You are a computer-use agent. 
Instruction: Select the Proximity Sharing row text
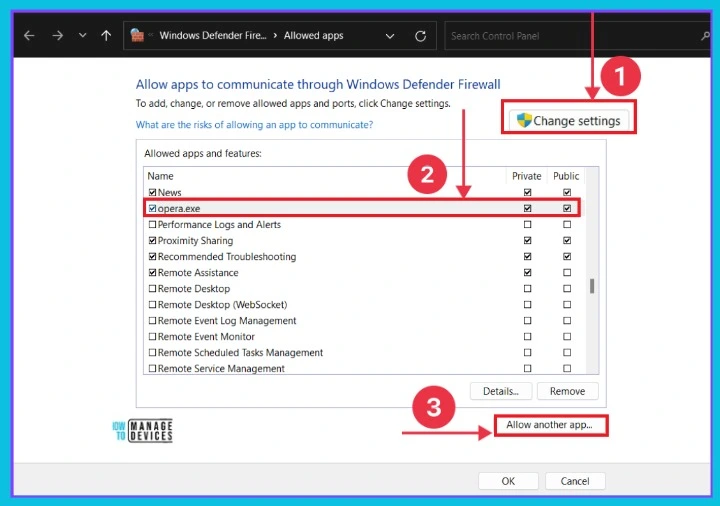pos(195,241)
